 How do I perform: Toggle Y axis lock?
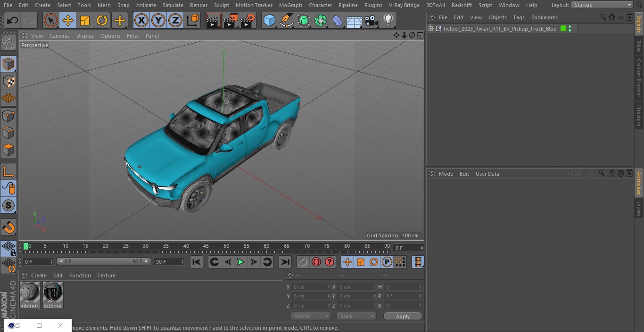tap(158, 20)
